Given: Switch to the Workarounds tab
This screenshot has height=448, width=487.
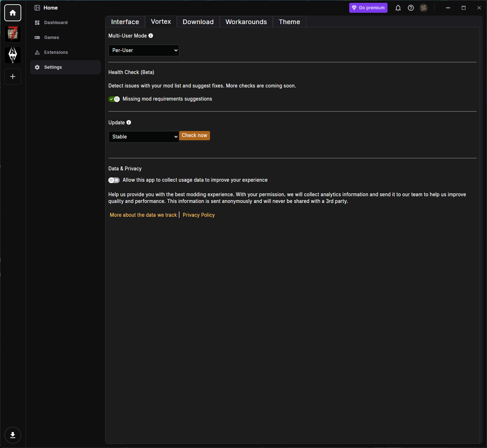Looking at the screenshot, I should (246, 22).
